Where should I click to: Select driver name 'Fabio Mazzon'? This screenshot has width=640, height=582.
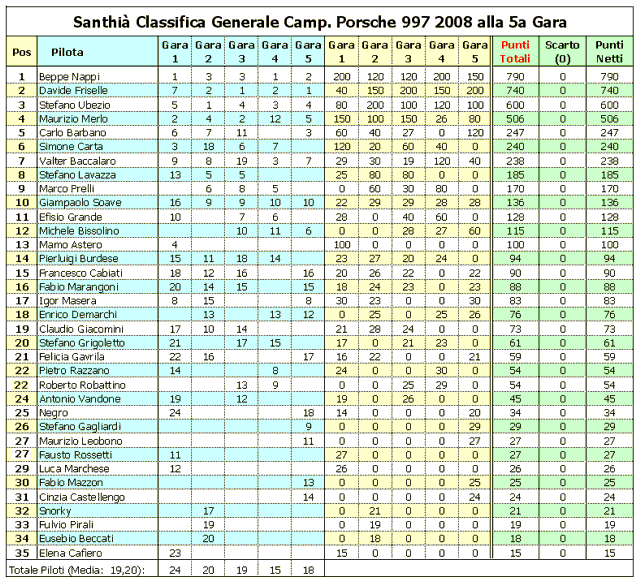point(71,482)
